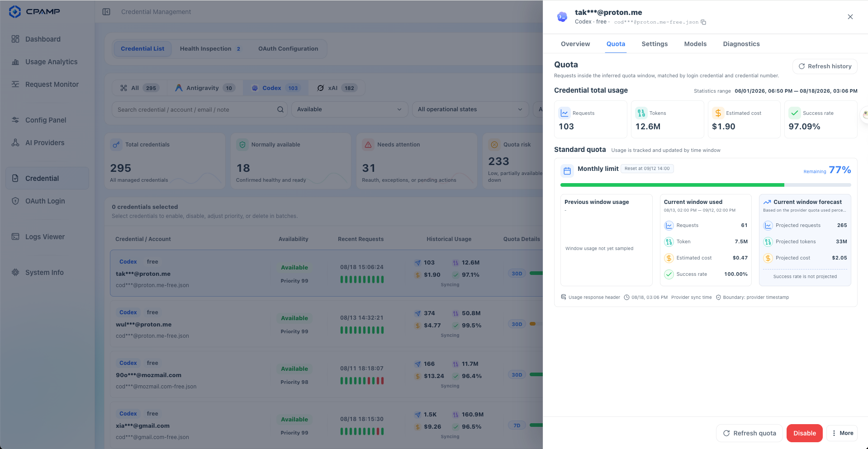
Task: Click the Success rate checkmark icon card
Action: (x=795, y=113)
